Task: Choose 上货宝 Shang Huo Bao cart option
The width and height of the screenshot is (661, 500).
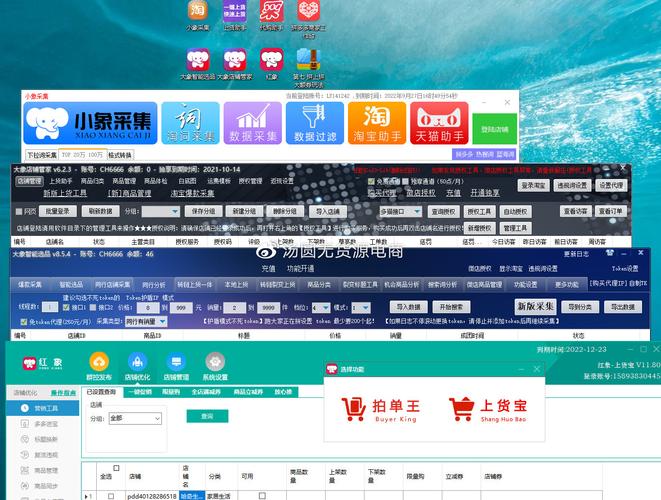Action: coord(488,409)
